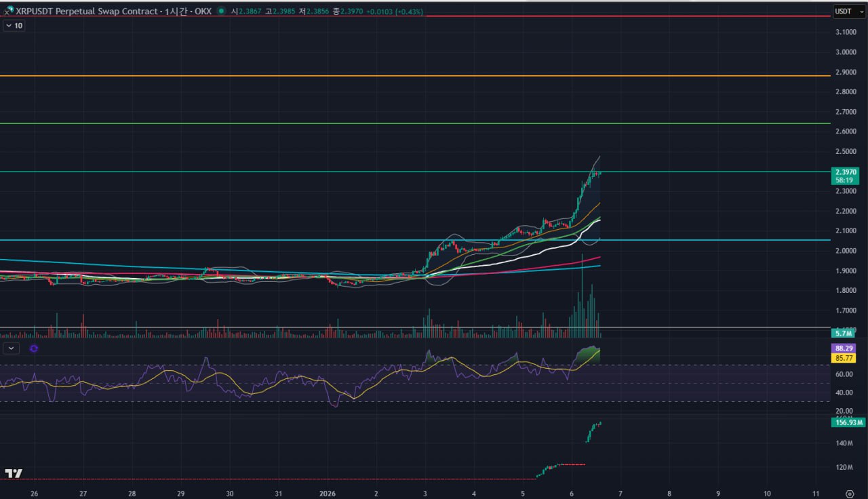Click the change value +0.0103 (+0.43%)

[395, 12]
